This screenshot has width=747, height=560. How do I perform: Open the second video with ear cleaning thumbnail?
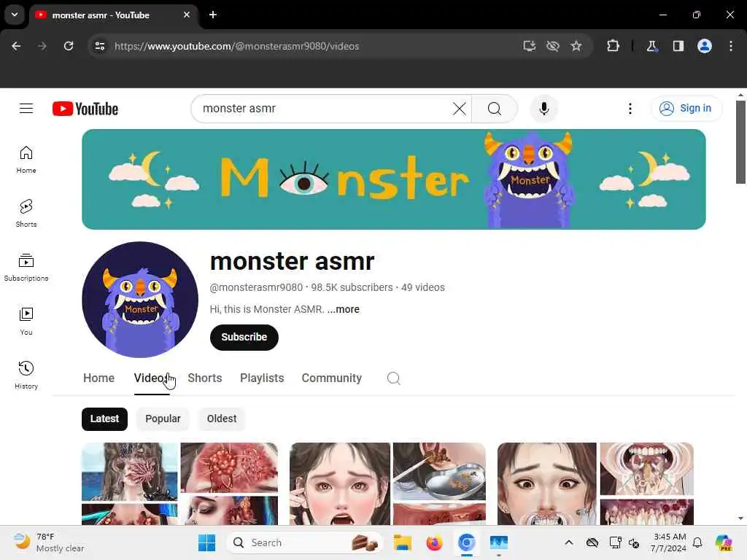[x=387, y=484]
